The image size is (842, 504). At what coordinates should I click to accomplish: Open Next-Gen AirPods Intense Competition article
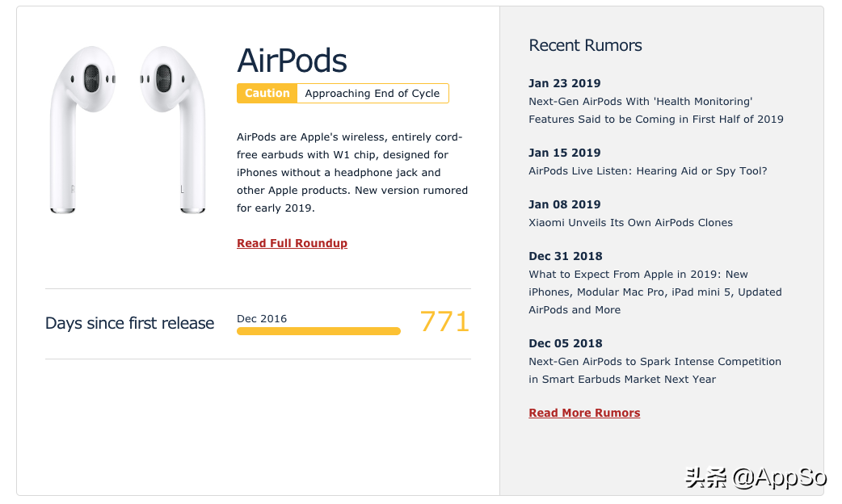(655, 371)
